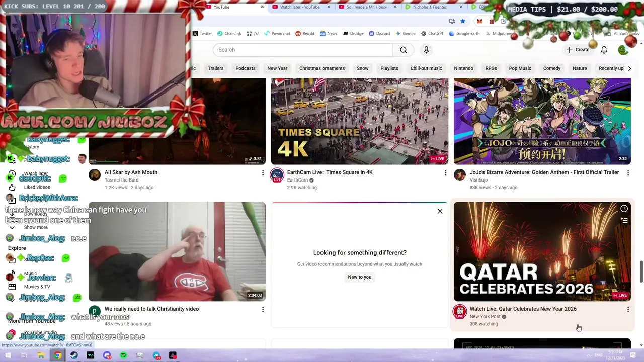Open Times Square in 4K thumbnail
644x362 pixels.
click(359, 121)
